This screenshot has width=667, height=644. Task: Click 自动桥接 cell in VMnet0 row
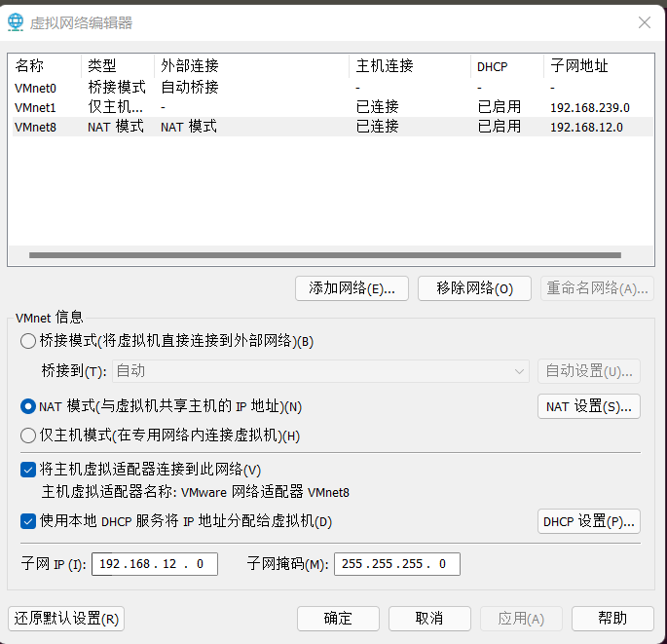click(x=190, y=88)
